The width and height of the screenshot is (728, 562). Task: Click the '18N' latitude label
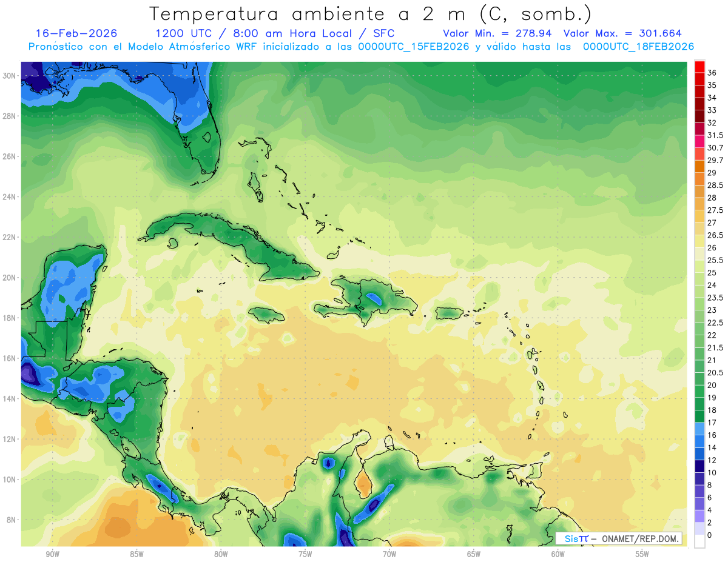coord(10,318)
